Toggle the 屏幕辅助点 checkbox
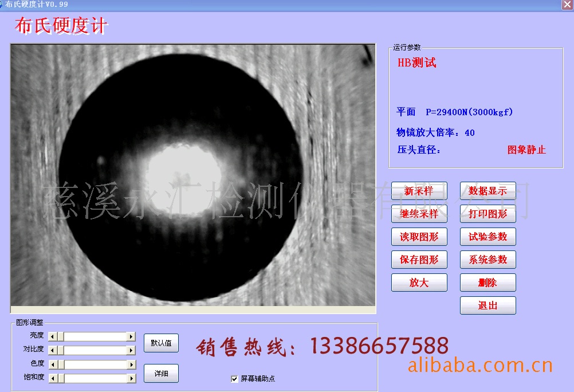Image resolution: width=574 pixels, height=392 pixels. (x=234, y=379)
